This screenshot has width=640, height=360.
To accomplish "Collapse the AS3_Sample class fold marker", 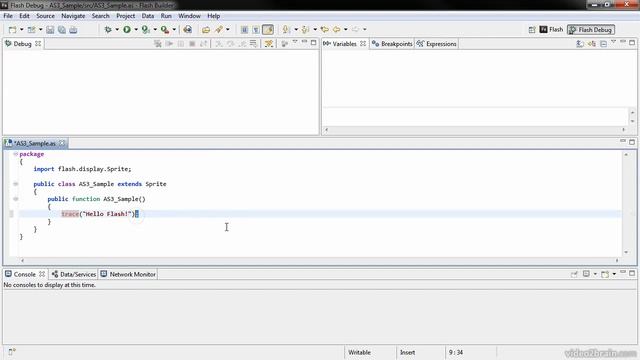I will click(16, 184).
